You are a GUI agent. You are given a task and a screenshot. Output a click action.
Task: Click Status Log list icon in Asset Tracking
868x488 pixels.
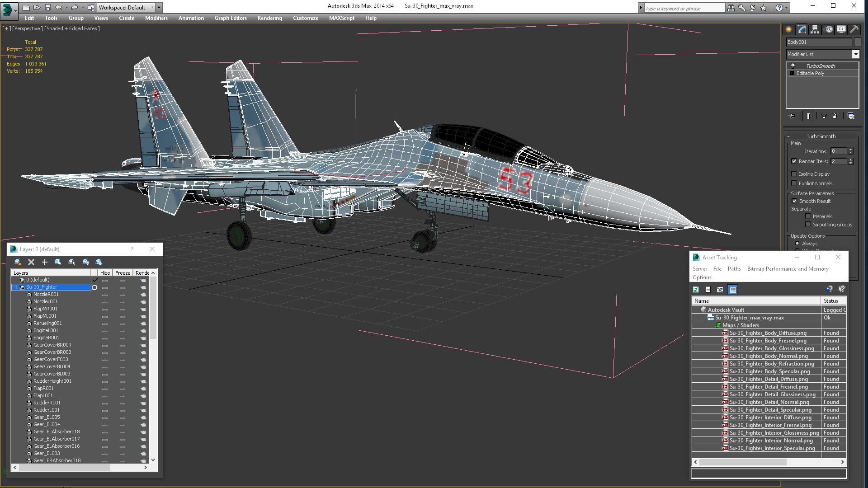pyautogui.click(x=708, y=290)
